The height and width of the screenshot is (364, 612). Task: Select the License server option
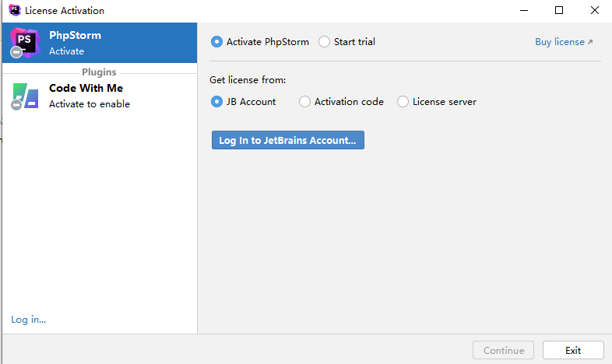point(403,102)
